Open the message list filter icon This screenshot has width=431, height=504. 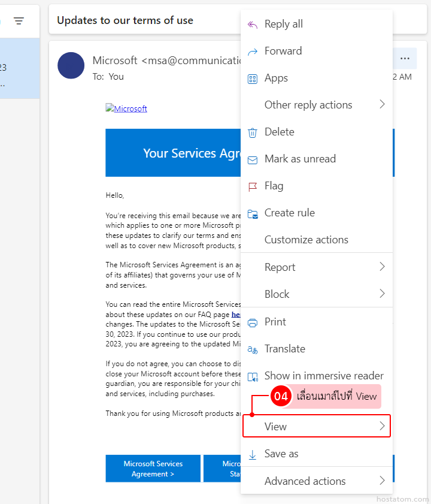click(x=19, y=21)
